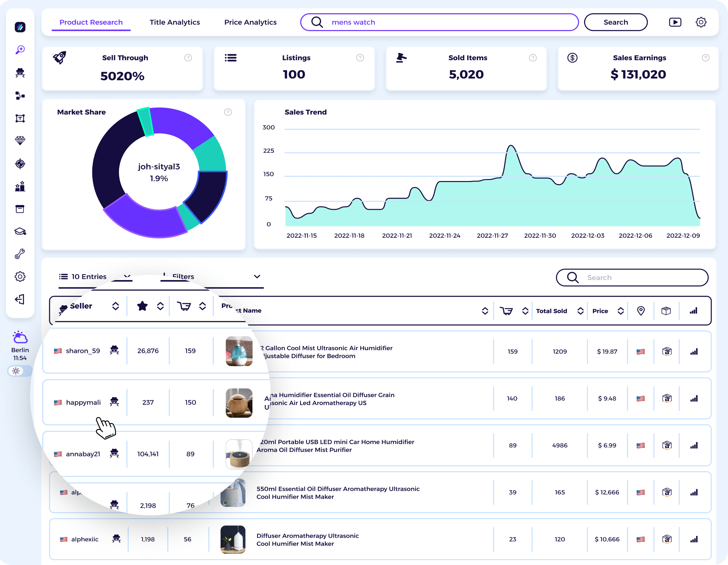Viewport: 728px width, 565px height.
Task: Expand the 10 Entries dropdown
Action: pyautogui.click(x=95, y=277)
